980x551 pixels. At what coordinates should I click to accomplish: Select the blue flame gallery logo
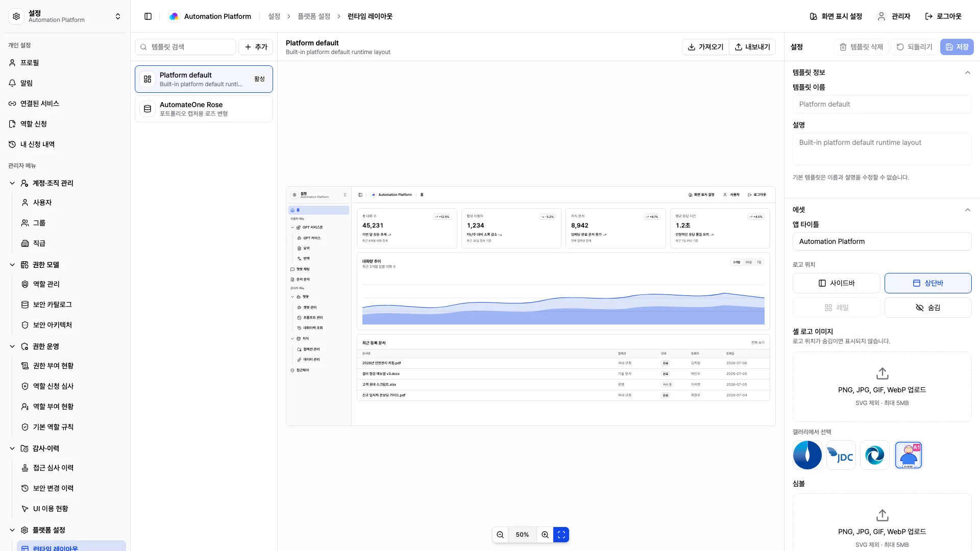807,455
